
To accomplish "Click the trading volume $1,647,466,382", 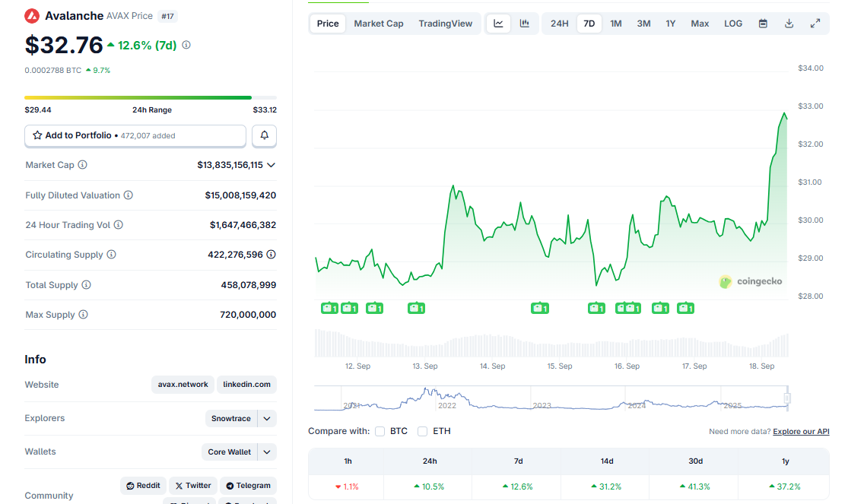I will click(x=243, y=225).
